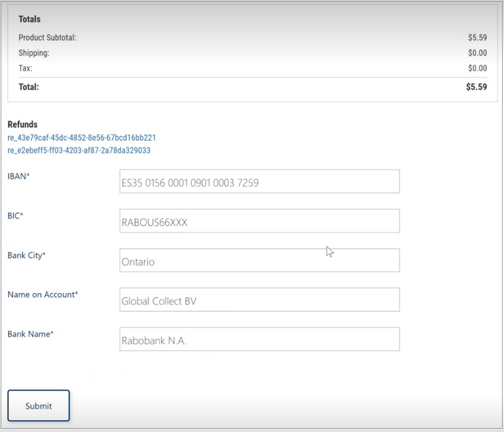Click the Tax row label
This screenshot has height=432, width=504.
(25, 68)
